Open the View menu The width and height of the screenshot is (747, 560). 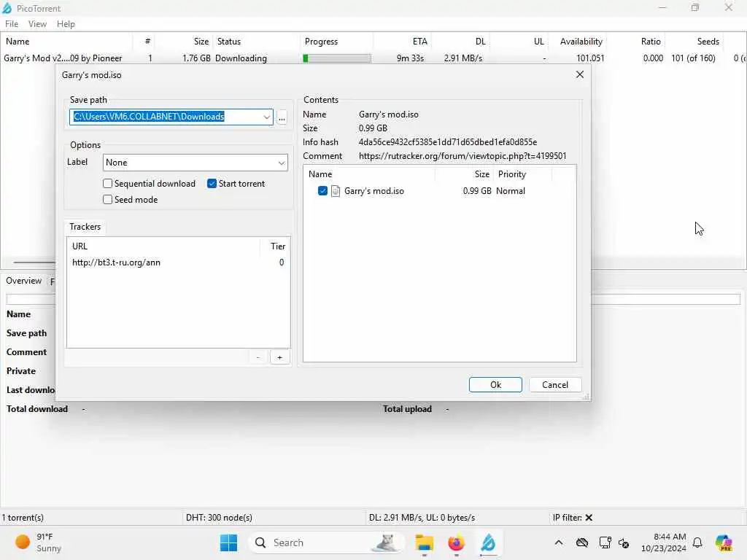click(x=37, y=24)
